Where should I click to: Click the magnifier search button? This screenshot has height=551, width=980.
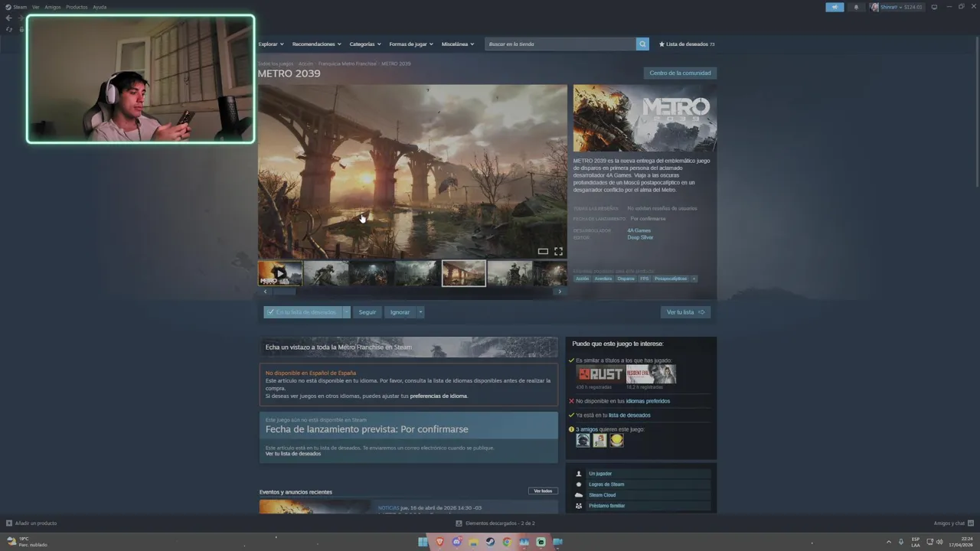pyautogui.click(x=642, y=44)
